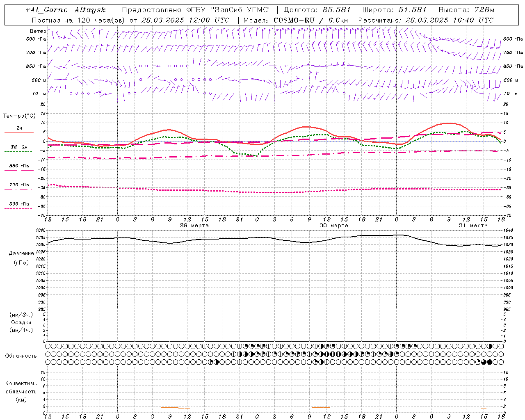
Task: Click the Конвективн. convective cloud label
Action: coord(21,383)
